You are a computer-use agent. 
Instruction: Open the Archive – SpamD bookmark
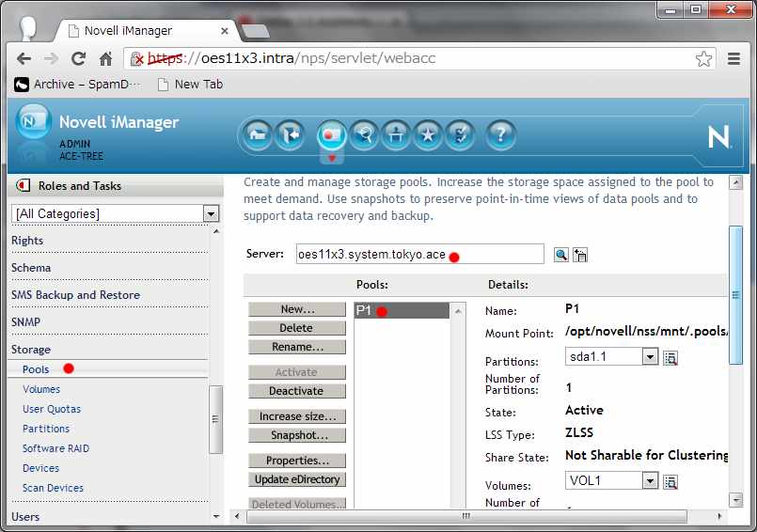(x=77, y=85)
